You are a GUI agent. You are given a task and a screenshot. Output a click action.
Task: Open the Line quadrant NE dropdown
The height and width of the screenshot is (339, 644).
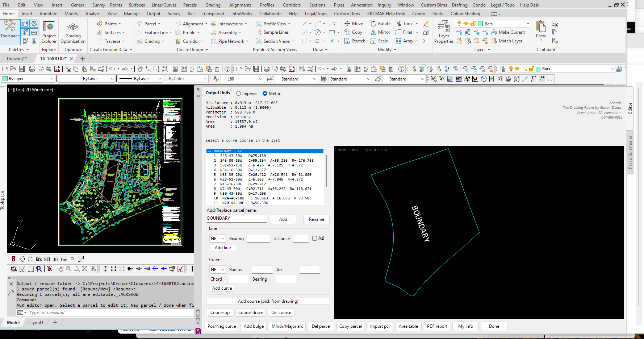coord(218,239)
